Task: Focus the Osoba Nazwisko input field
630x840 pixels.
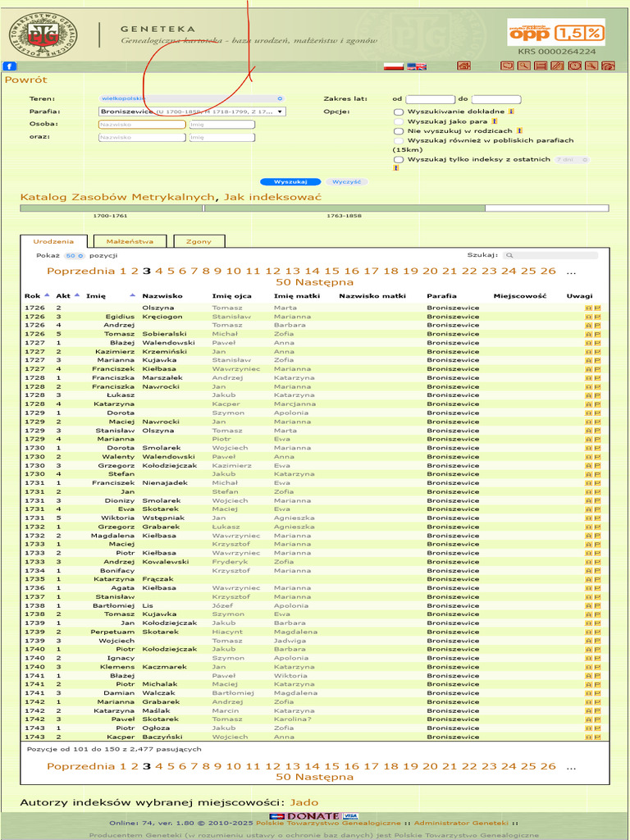Action: click(142, 125)
